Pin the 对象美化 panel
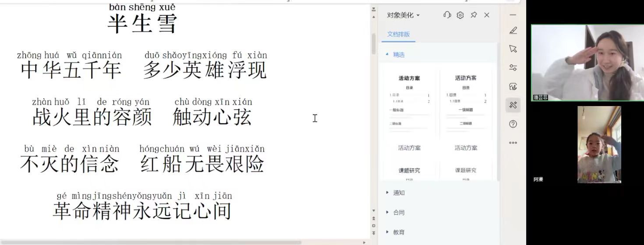This screenshot has height=245, width=644. click(474, 15)
